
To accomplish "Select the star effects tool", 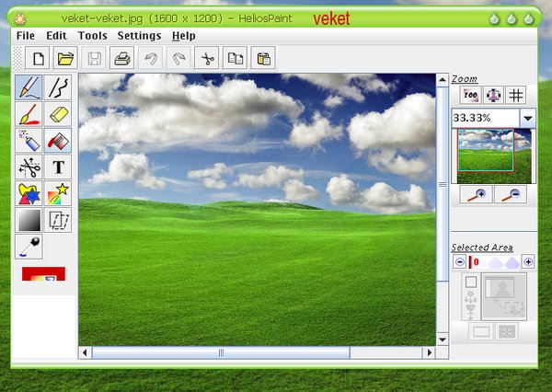I will pyautogui.click(x=58, y=193).
